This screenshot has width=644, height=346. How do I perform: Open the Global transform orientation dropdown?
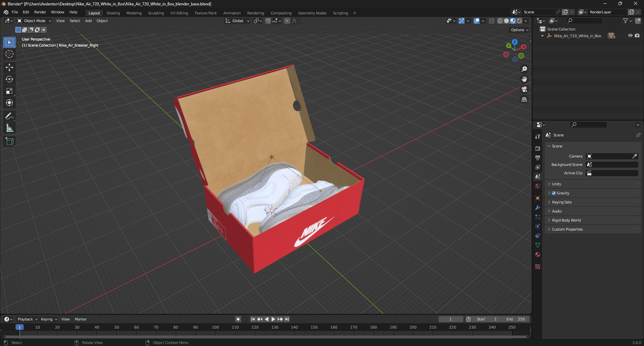point(237,21)
